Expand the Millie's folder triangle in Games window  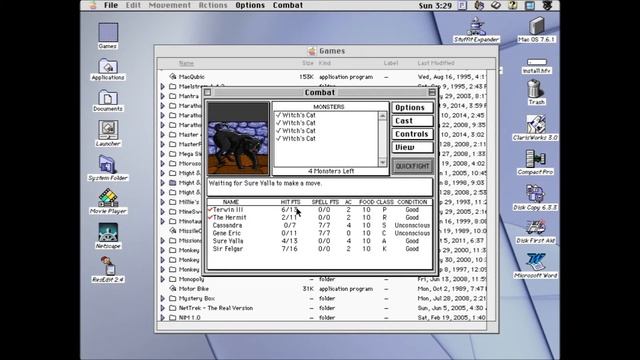pyautogui.click(x=162, y=202)
